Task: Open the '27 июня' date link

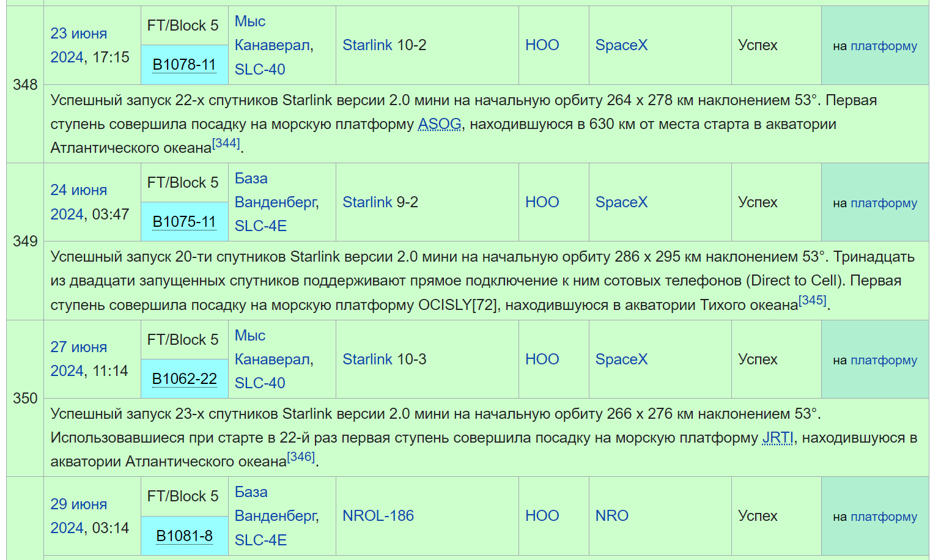Action: pyautogui.click(x=78, y=347)
